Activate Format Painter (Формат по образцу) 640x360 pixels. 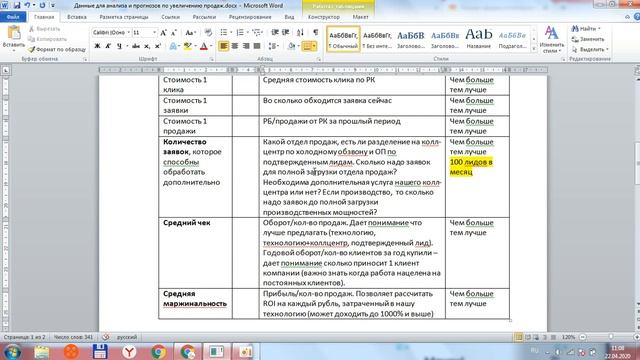click(x=57, y=49)
